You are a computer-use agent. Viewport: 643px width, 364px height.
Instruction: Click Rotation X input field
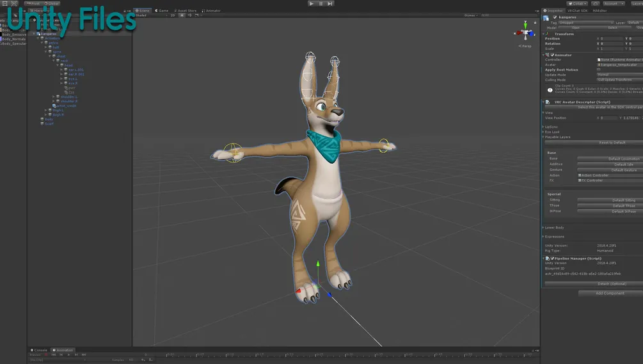click(612, 44)
